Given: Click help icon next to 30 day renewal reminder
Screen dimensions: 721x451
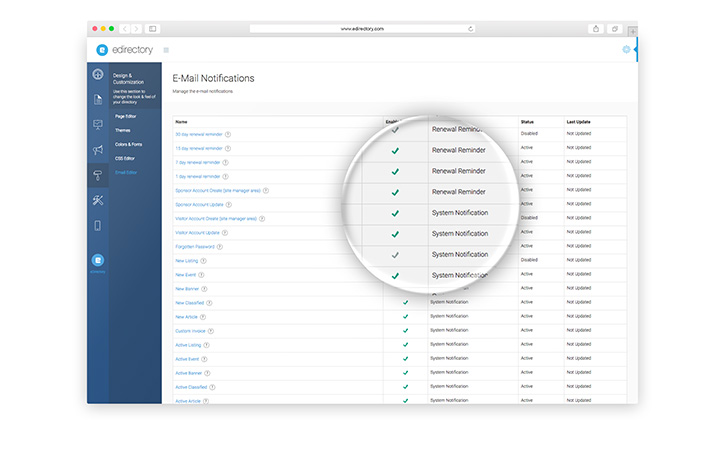Looking at the screenshot, I should tap(228, 134).
